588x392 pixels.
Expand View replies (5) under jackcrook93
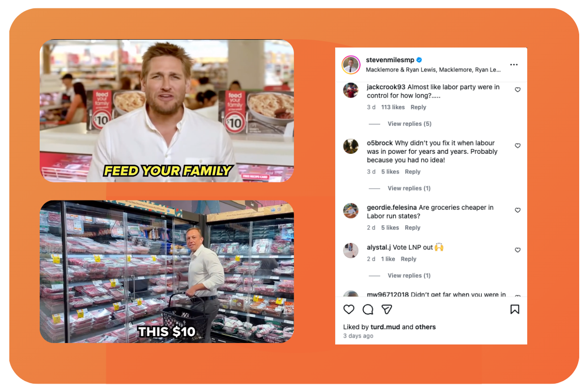(x=410, y=124)
